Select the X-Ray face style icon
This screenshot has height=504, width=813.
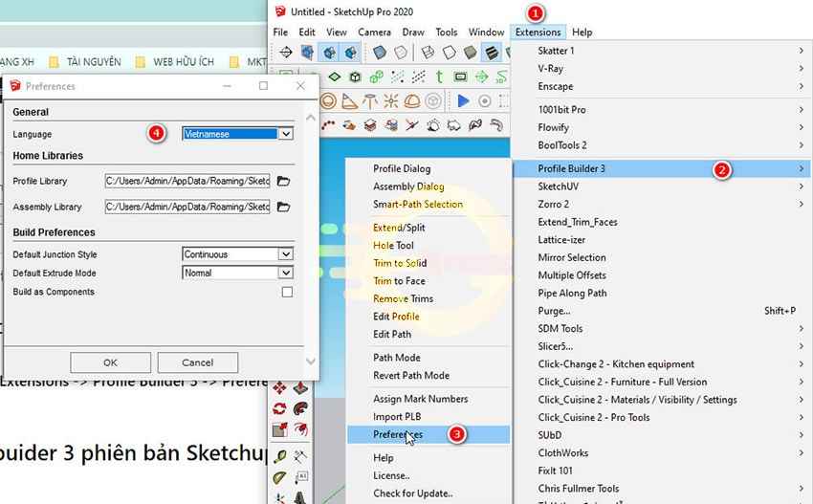[x=380, y=52]
